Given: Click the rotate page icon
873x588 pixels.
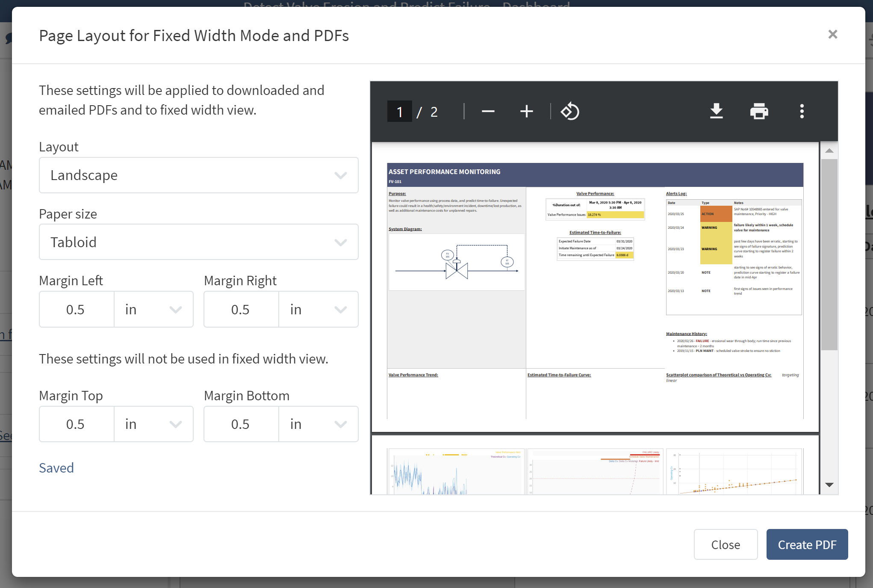Looking at the screenshot, I should coord(570,111).
